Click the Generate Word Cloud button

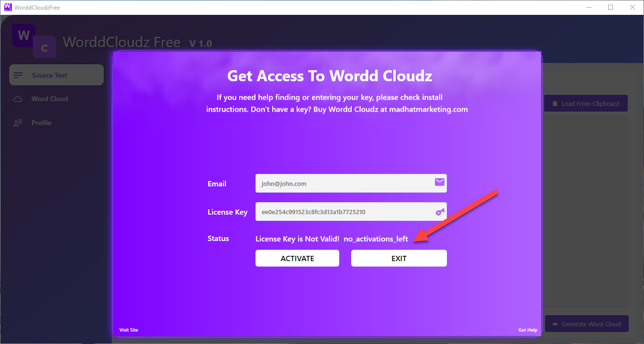[x=586, y=324]
